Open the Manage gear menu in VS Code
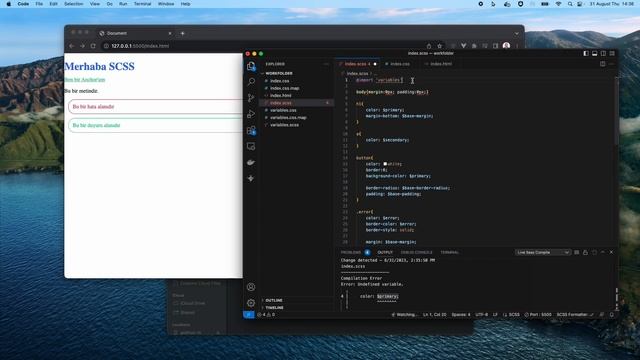Viewport: 640px width, 360px height. click(x=251, y=303)
